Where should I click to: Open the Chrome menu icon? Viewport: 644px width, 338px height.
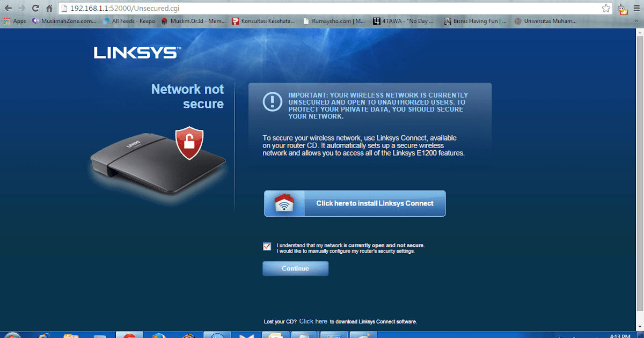coord(636,8)
